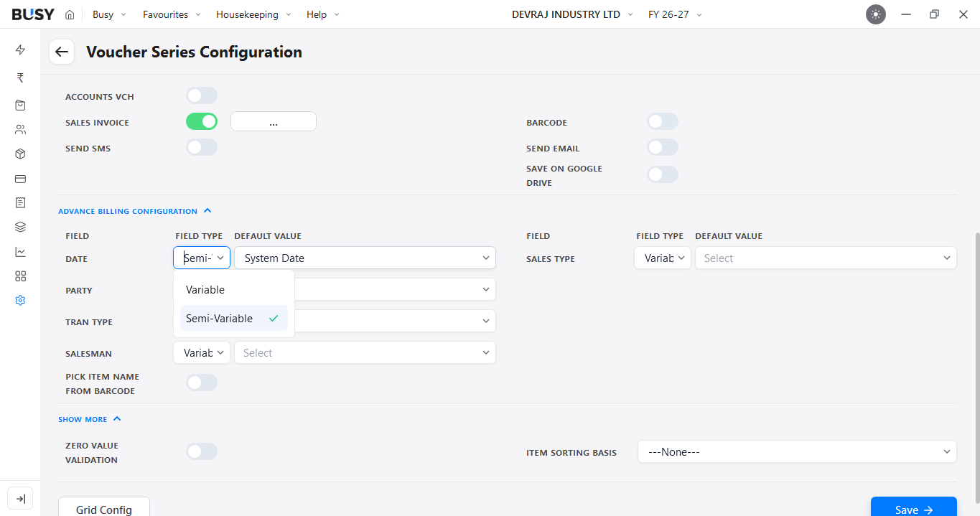Enable the Barcode switch
This screenshot has width=980, height=516.
[663, 121]
